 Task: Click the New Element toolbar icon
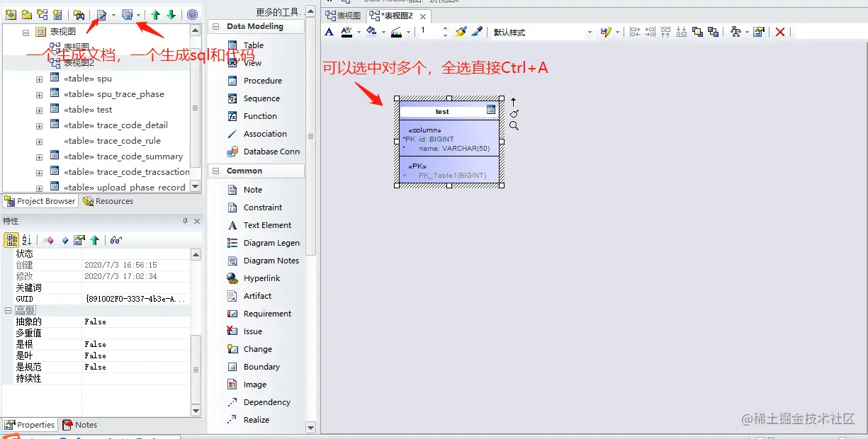[57, 14]
